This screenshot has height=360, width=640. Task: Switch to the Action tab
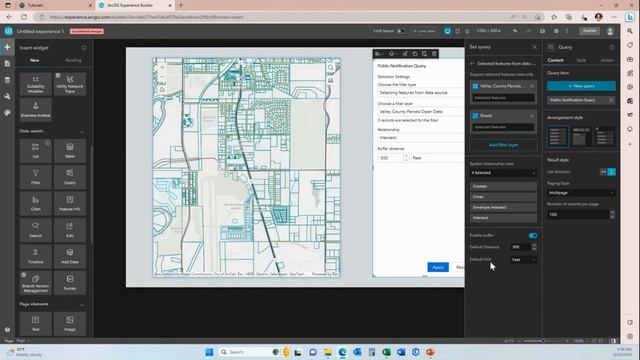coord(607,60)
